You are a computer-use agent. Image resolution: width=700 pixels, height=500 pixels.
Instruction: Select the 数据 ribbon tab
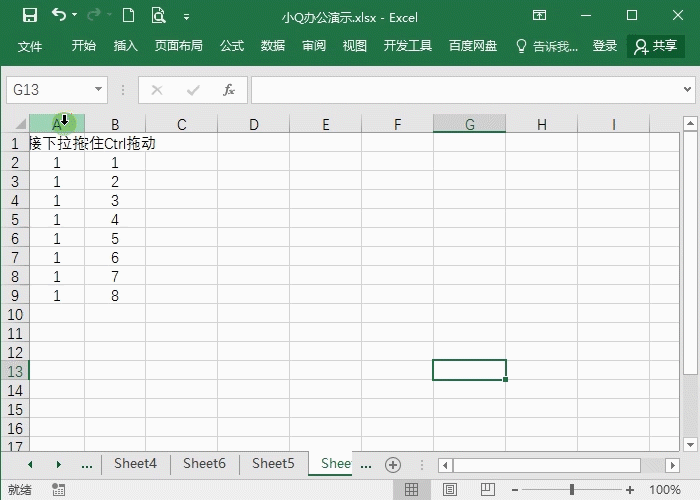[273, 46]
